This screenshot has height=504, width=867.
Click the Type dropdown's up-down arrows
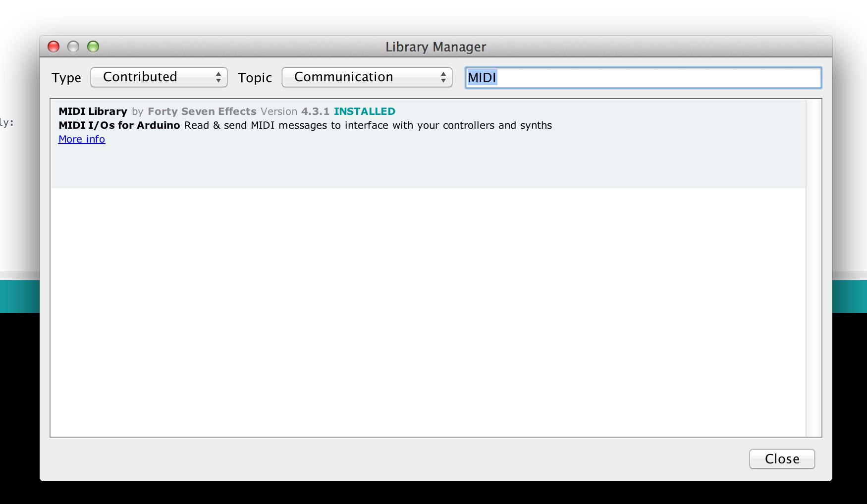coord(218,77)
